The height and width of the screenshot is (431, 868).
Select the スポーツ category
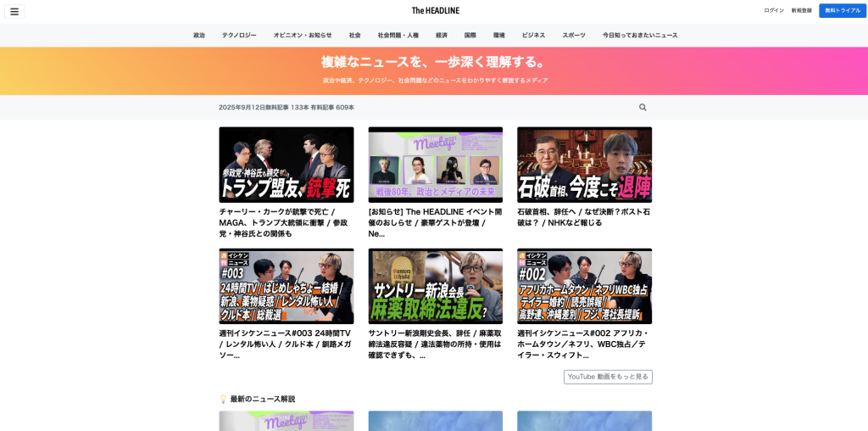coord(574,35)
